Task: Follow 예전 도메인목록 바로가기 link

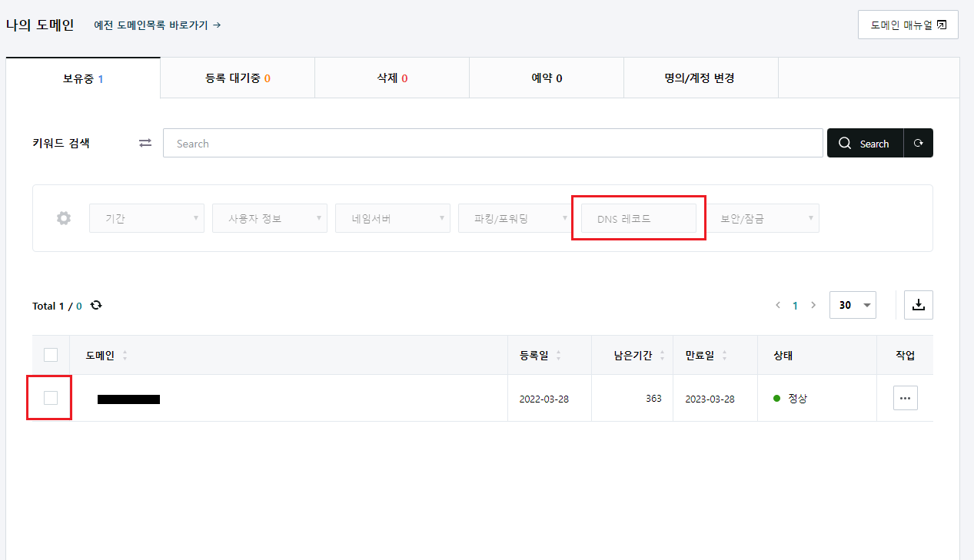Action: [158, 25]
